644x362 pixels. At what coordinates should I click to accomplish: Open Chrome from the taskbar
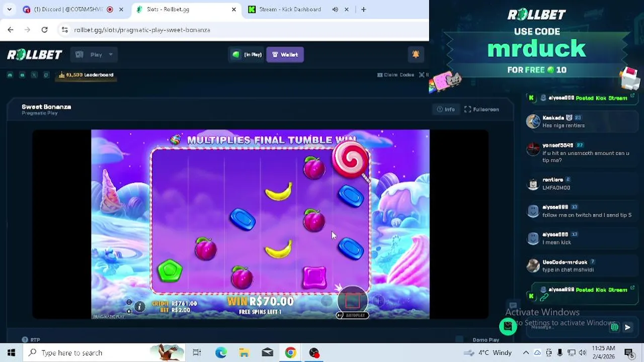click(290, 352)
